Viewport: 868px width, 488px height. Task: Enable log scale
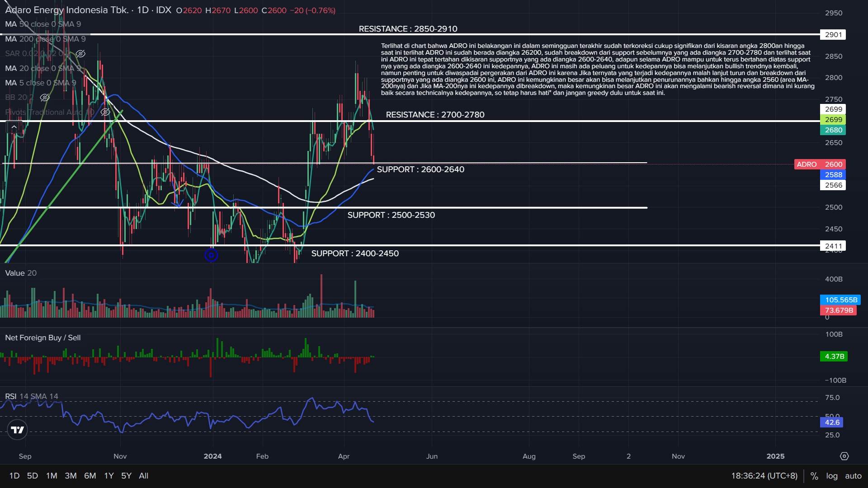831,476
